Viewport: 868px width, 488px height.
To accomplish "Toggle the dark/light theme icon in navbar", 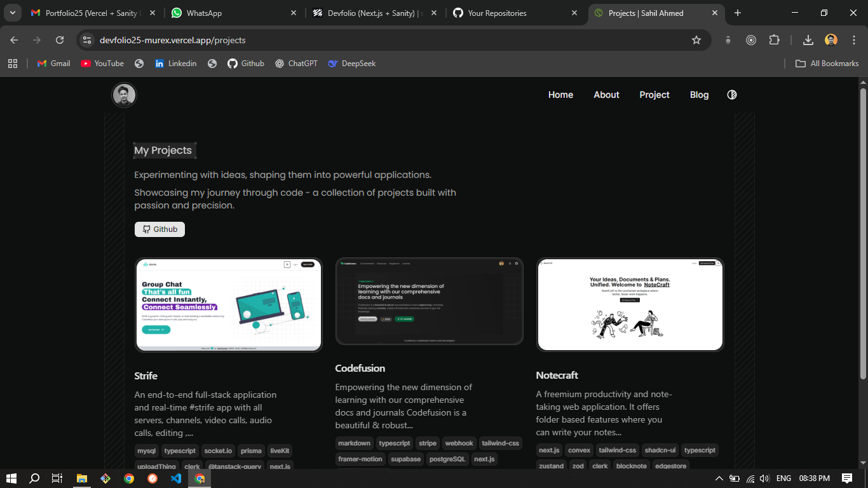I will tap(732, 95).
